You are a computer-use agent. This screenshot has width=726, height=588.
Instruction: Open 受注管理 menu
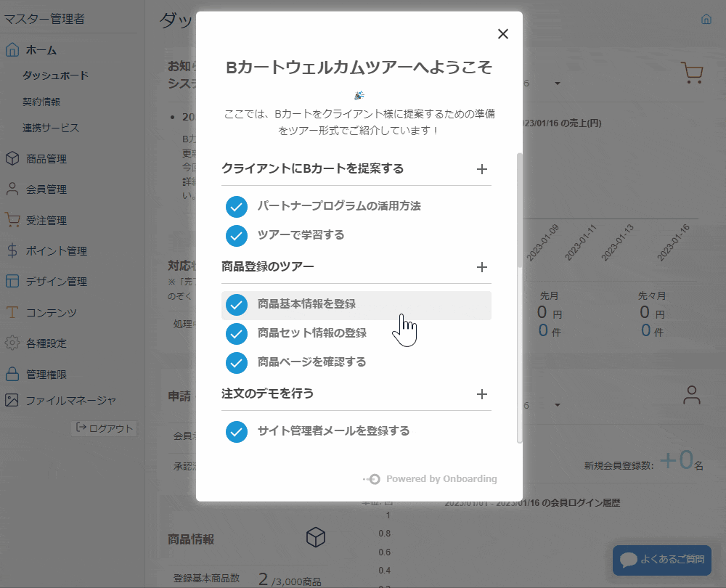(x=46, y=221)
